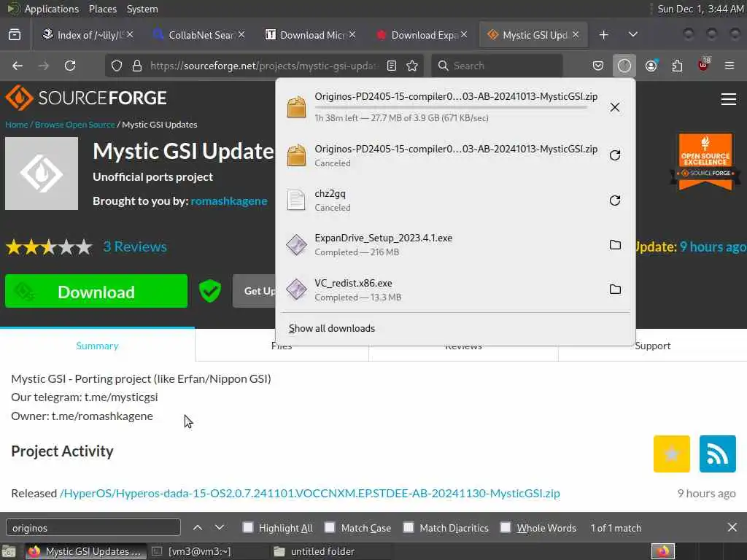Screen dimensions: 747x560
Task: Open the blue RSS feed button
Action: coord(718,454)
